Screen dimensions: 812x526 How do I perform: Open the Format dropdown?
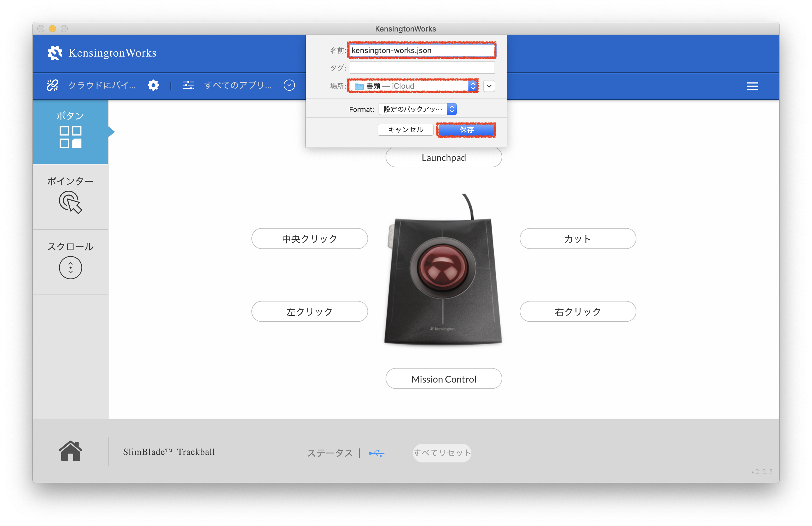pos(418,109)
